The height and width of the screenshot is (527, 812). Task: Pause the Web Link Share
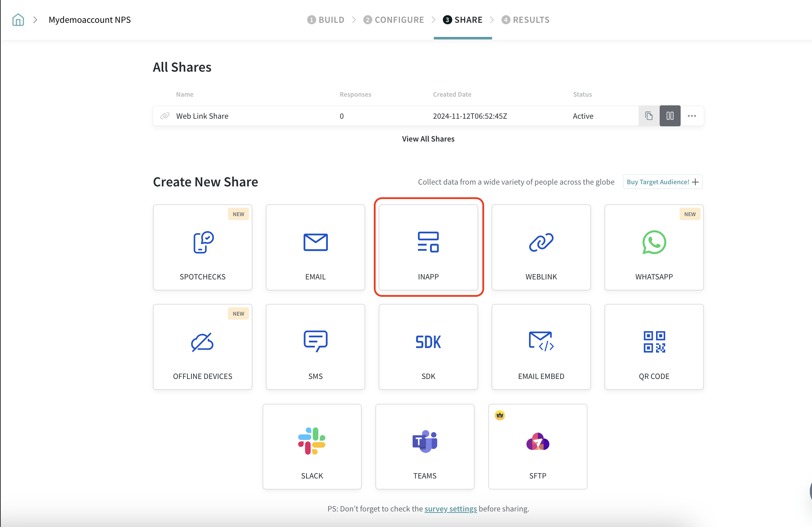coord(670,116)
